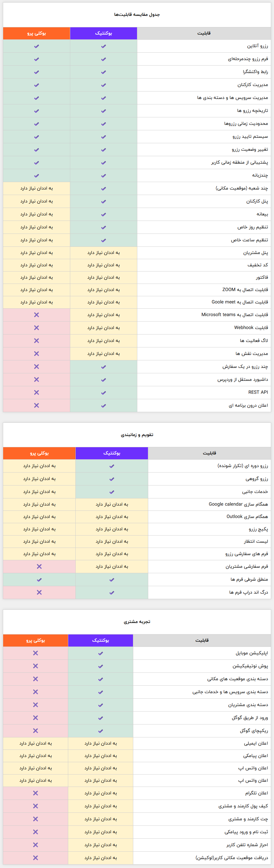This screenshot has height=868, width=274.
Task: Click the 'تقویم و زمانبندی' table title
Action: (x=137, y=435)
